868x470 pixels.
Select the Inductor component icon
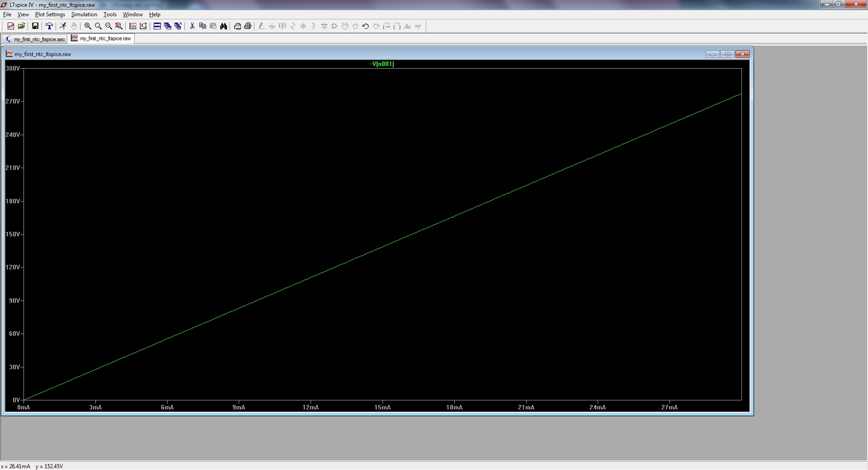[x=314, y=26]
